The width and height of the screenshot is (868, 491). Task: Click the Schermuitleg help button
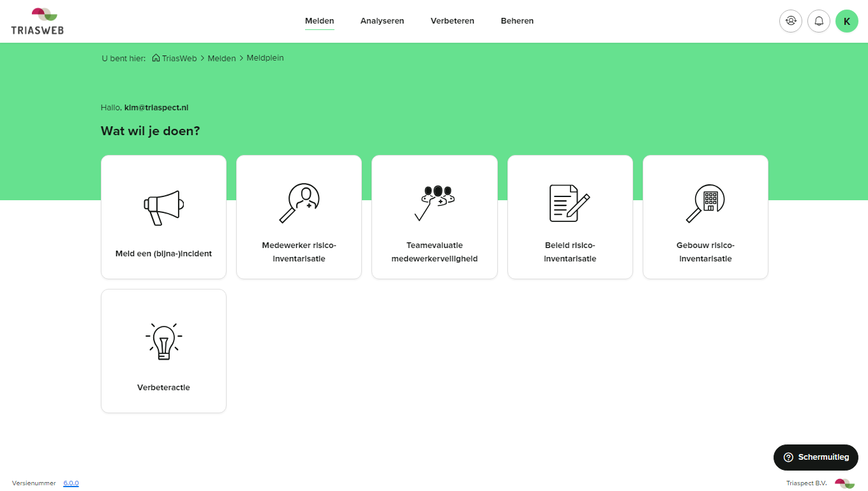816,457
